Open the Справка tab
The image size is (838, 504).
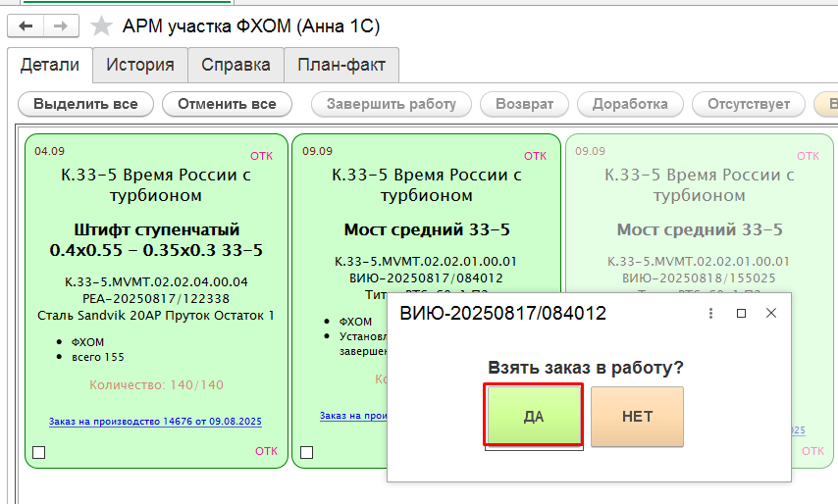236,66
